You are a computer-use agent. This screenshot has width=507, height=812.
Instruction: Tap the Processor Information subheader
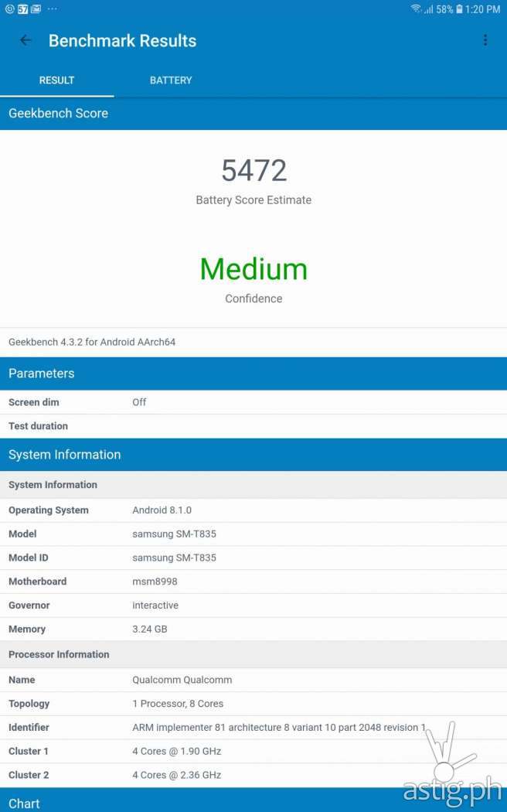[253, 654]
